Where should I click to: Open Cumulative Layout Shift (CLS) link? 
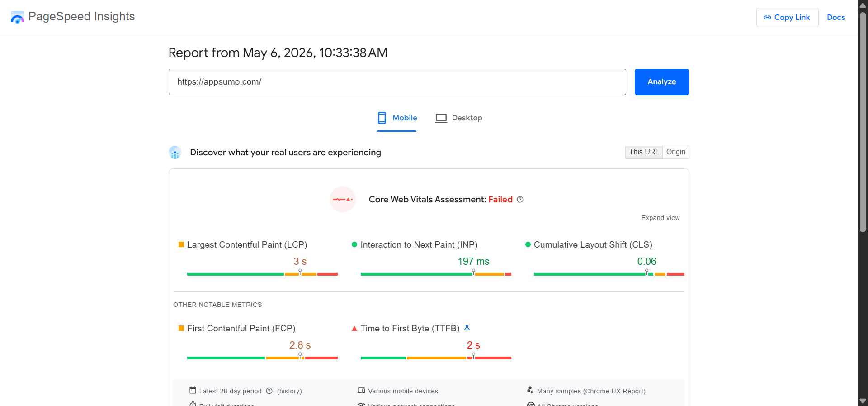(x=593, y=244)
